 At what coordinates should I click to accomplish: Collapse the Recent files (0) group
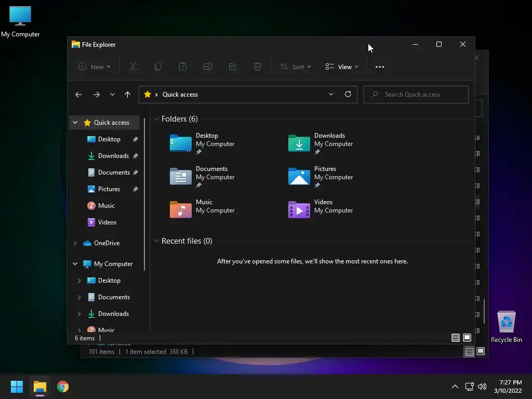tap(156, 241)
